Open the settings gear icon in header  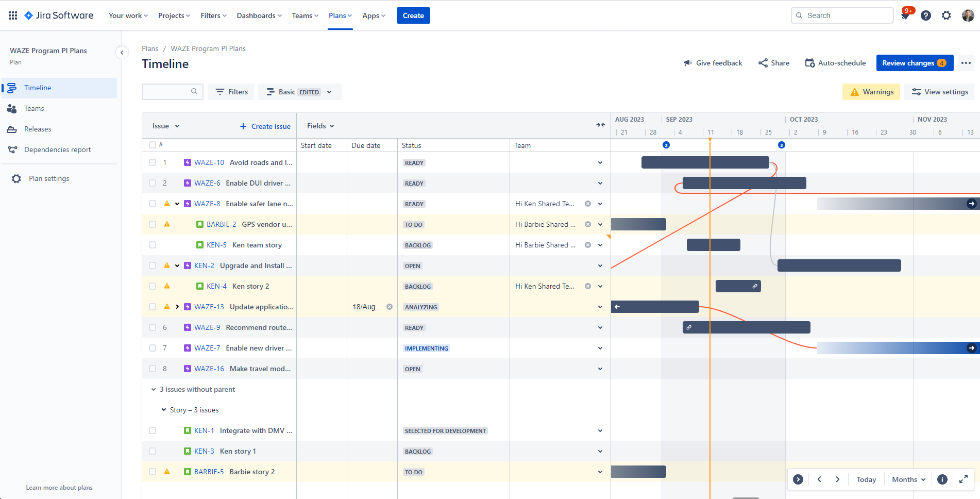click(947, 15)
